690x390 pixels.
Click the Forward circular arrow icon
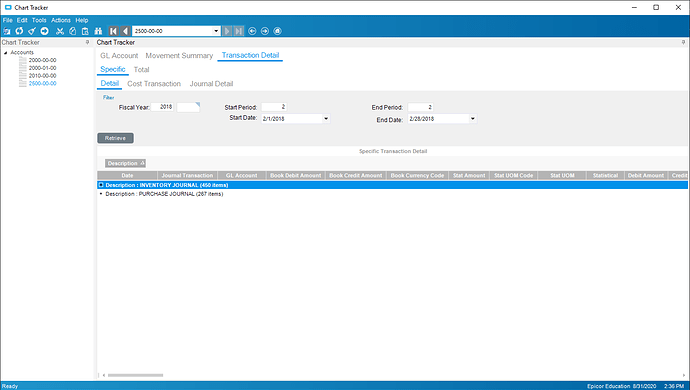pos(265,31)
